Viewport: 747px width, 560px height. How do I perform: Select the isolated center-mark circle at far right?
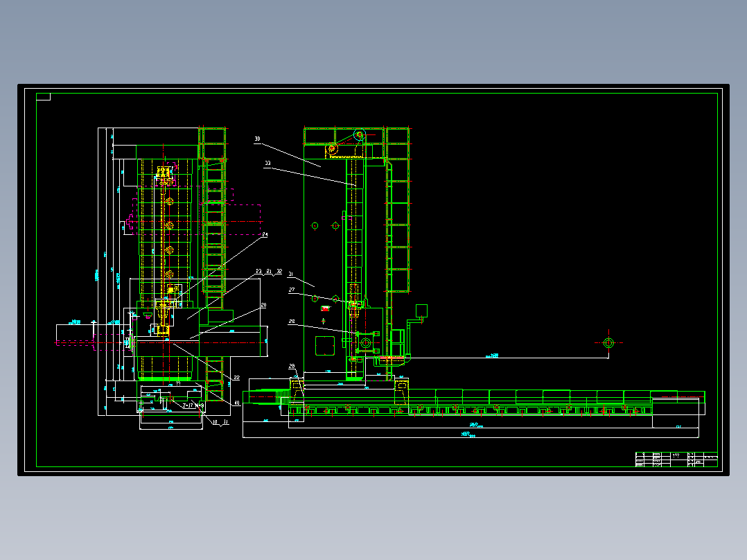tap(608, 342)
